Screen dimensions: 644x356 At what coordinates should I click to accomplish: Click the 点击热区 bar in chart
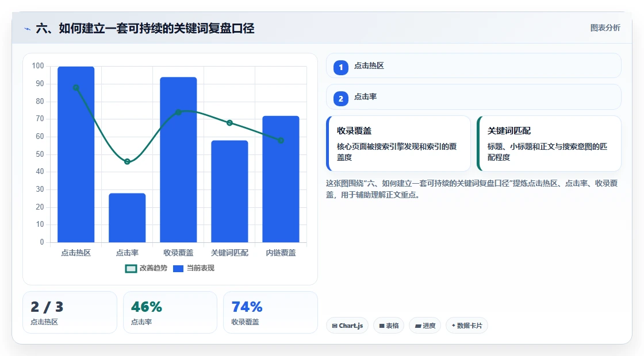tap(76, 154)
